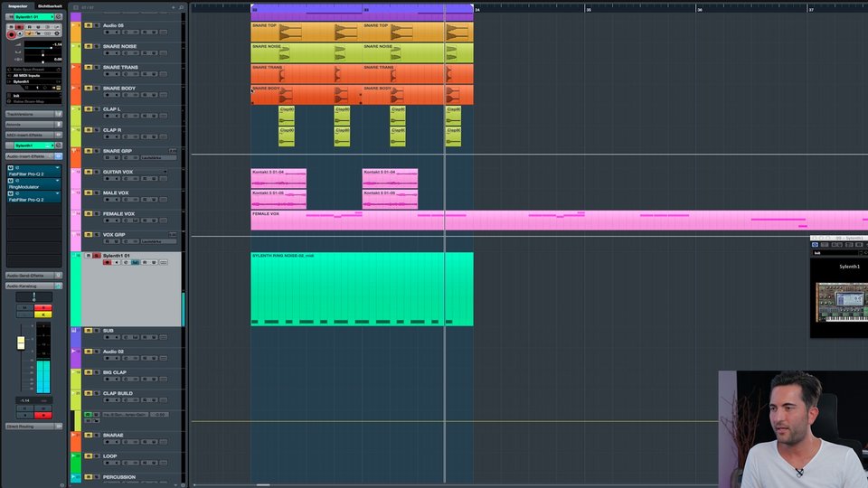The image size is (868, 488).
Task: Enable monitoring on the CLAP L track
Action: point(117,116)
